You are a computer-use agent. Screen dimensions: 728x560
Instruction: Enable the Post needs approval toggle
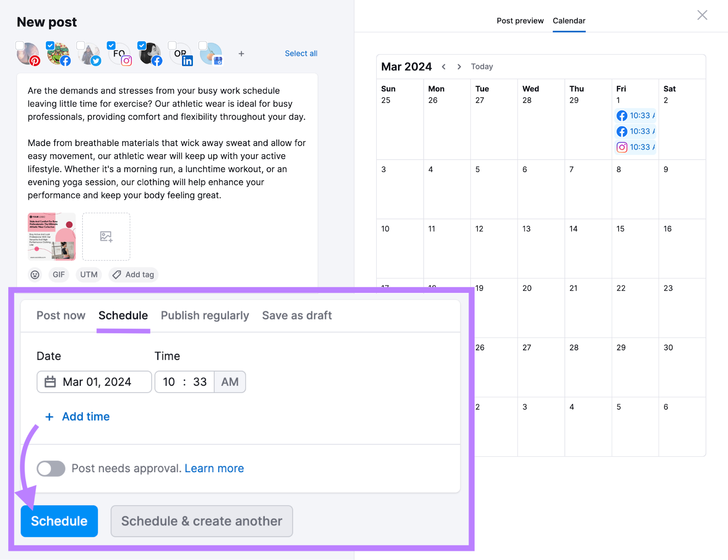tap(51, 468)
